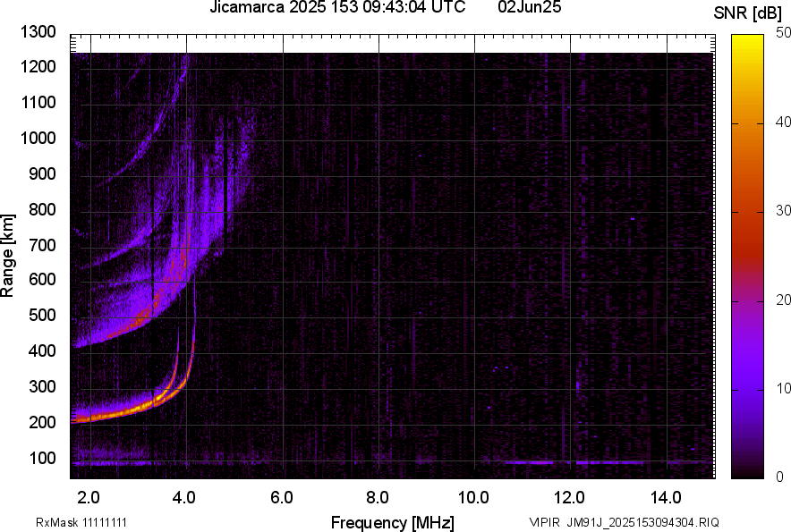The height and width of the screenshot is (532, 791).
Task: Click the 'Frequency [MHz]' axis label
Action: pyautogui.click(x=393, y=522)
